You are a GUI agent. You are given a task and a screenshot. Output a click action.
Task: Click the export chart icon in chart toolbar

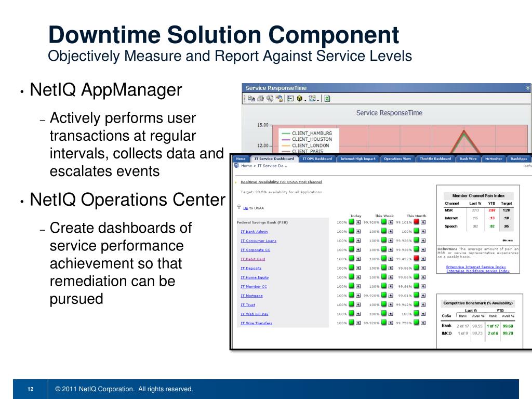[x=279, y=99]
